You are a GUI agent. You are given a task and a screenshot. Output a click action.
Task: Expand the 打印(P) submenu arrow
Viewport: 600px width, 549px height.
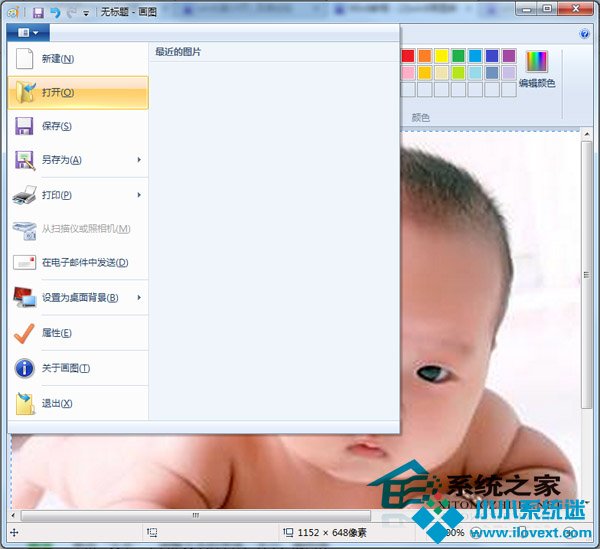point(139,195)
